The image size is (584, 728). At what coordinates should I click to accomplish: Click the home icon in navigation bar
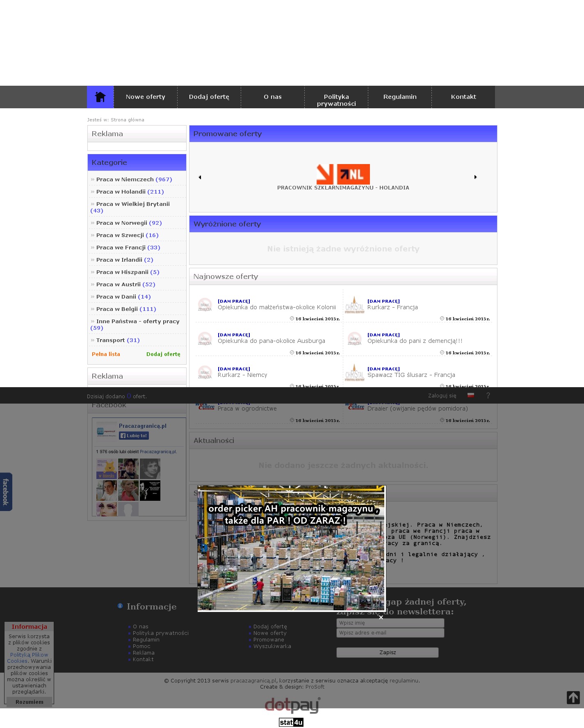100,97
